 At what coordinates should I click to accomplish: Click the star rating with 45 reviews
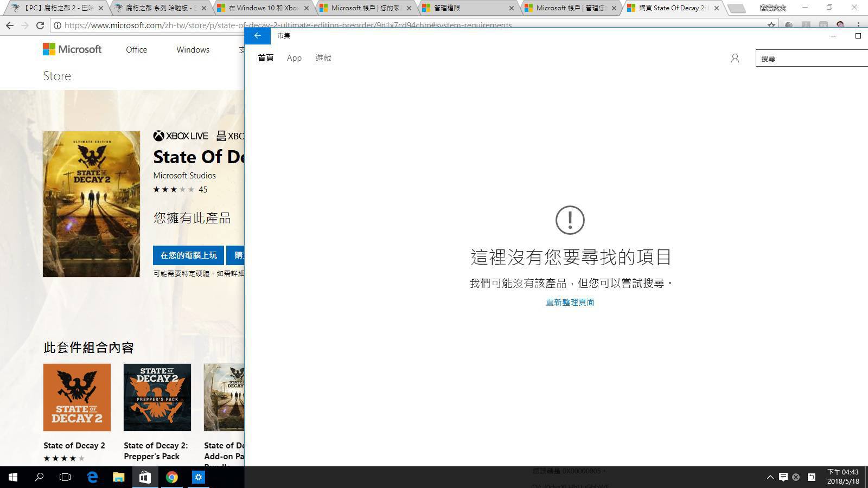tap(180, 189)
